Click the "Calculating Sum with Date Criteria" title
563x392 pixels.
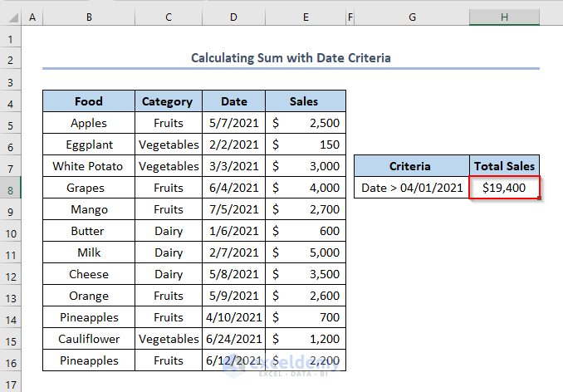pos(291,58)
